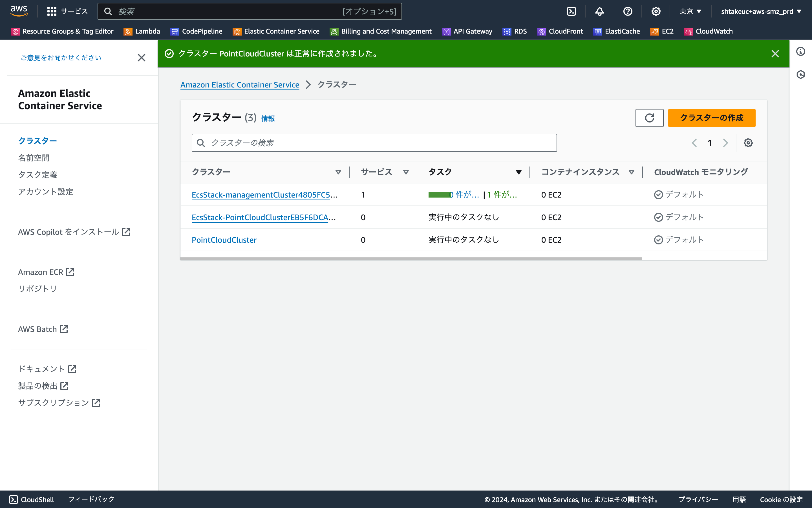Screen dimensions: 812x508
Task: Open Billing and Cost Management shortcut
Action: click(381, 31)
